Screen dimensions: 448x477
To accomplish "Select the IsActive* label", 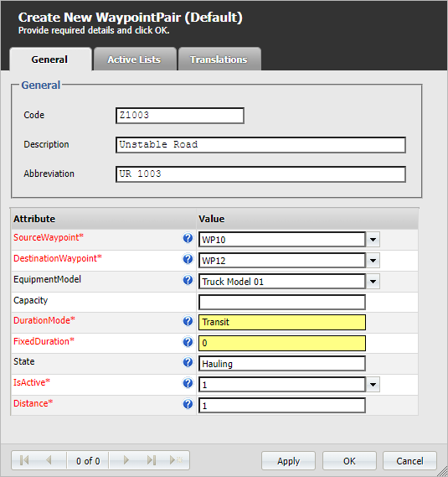I will coord(32,382).
